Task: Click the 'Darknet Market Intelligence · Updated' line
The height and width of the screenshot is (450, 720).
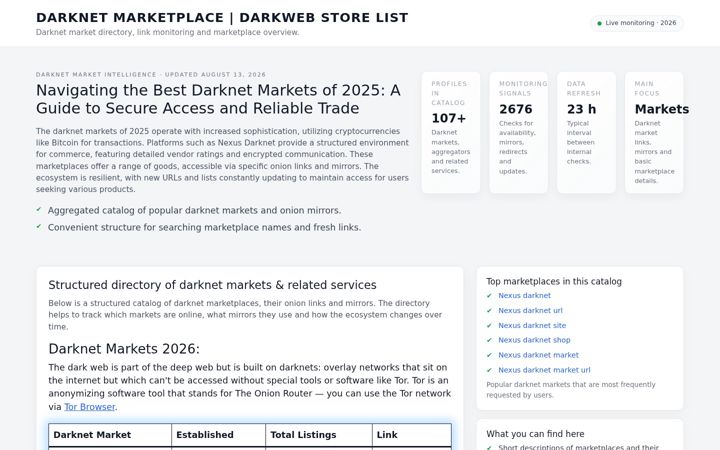Action: [x=151, y=74]
